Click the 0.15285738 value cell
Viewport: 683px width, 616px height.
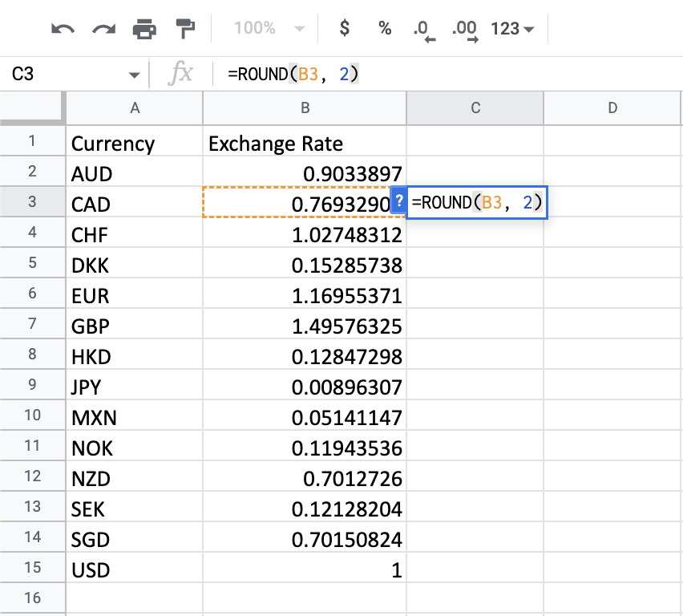point(305,263)
